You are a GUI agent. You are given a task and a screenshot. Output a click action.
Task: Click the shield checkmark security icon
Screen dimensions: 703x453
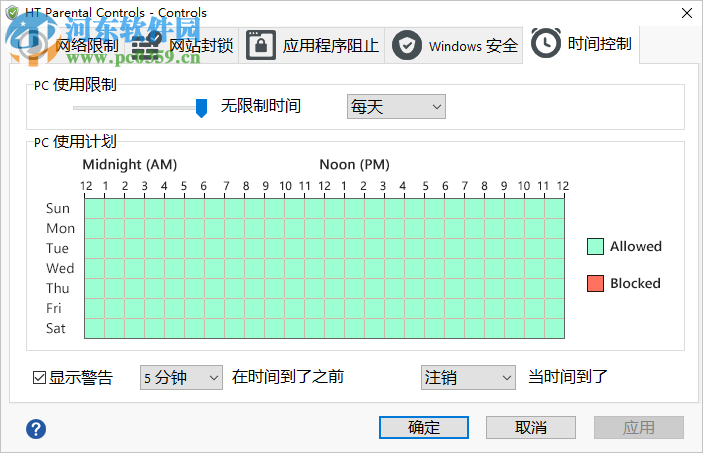407,45
